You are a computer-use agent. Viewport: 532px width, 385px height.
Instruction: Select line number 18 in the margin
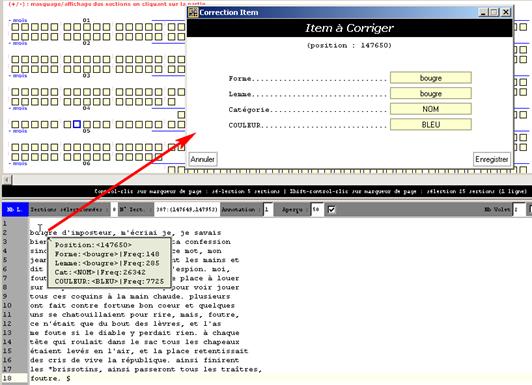point(14,378)
